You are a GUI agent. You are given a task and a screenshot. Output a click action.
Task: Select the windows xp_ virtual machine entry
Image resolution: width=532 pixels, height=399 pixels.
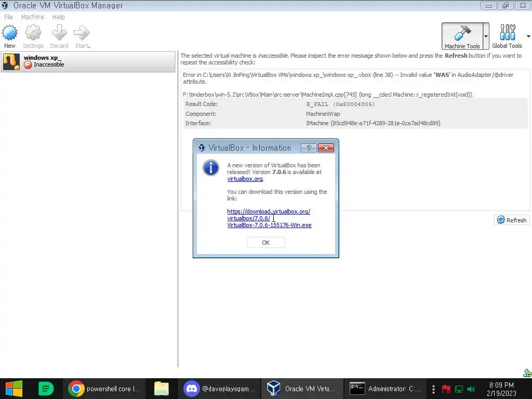tap(88, 62)
